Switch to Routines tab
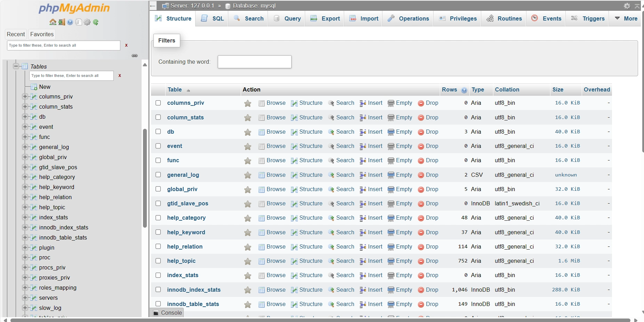644x322 pixels. coord(504,18)
